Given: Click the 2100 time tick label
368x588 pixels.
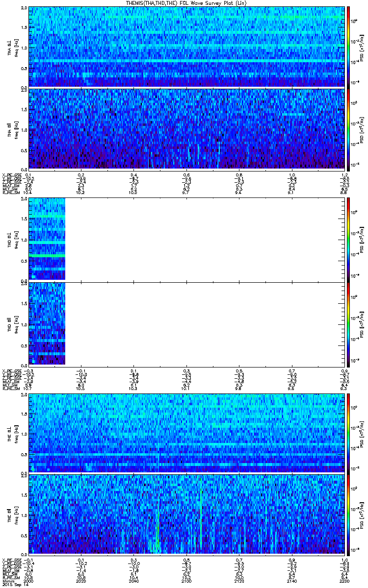Looking at the screenshot, I should (x=186, y=578).
